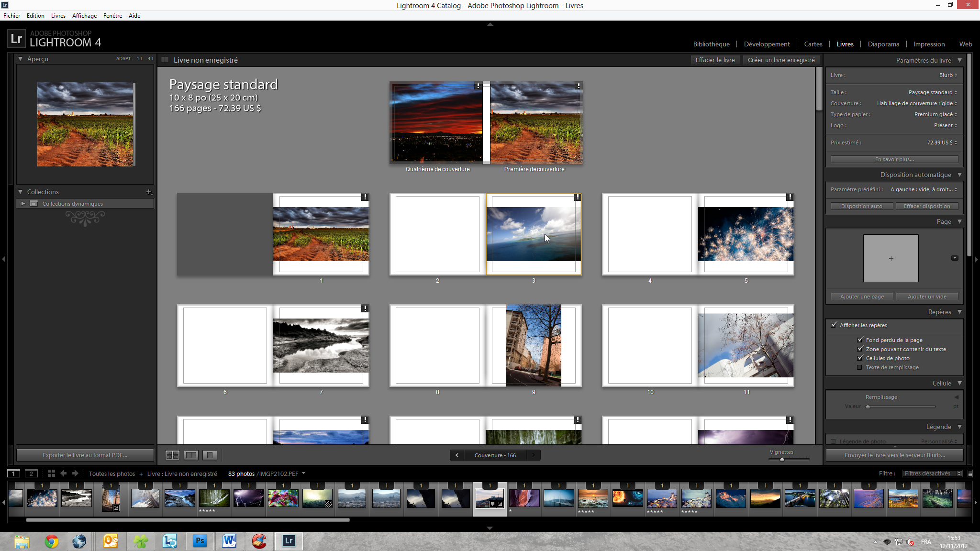Open filmstrip grid view icon
Viewport: 980px width, 551px height.
pyautogui.click(x=51, y=474)
